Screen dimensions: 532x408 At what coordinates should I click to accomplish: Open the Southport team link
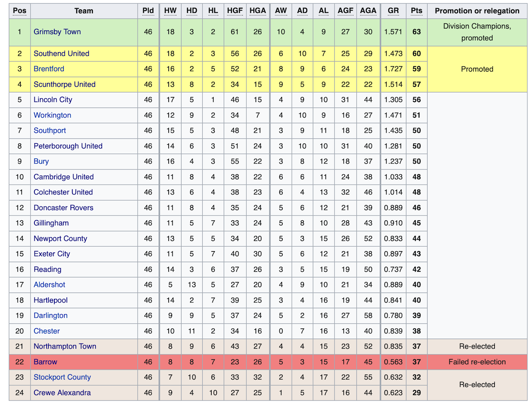(x=50, y=131)
